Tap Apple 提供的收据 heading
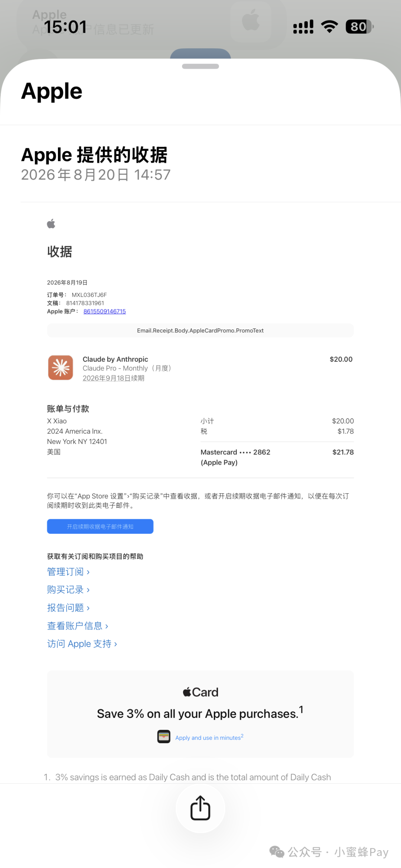 pos(94,155)
